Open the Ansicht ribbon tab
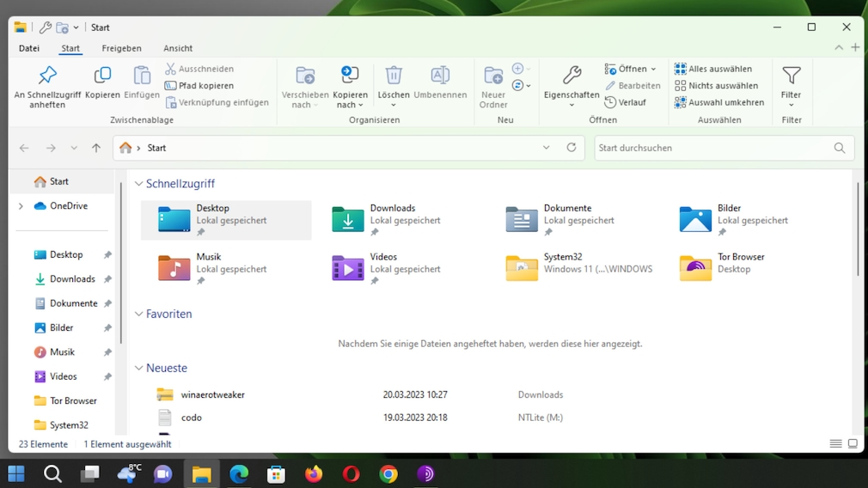Screen dimensions: 868x488 coord(178,48)
